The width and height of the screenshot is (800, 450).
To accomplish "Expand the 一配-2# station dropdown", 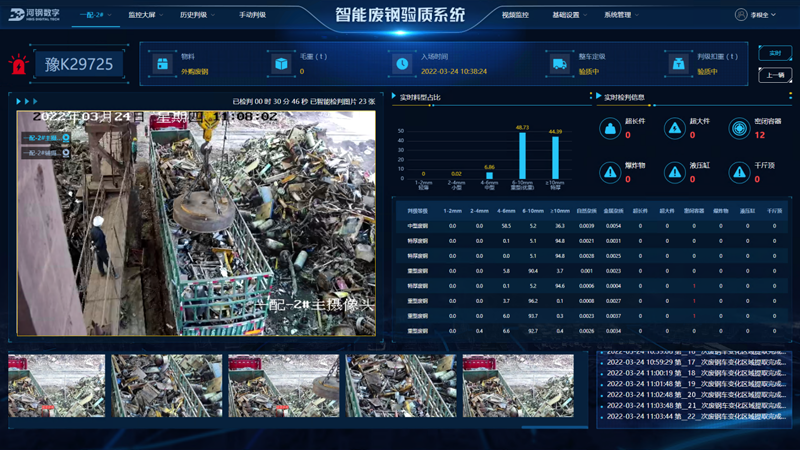I will tap(94, 15).
